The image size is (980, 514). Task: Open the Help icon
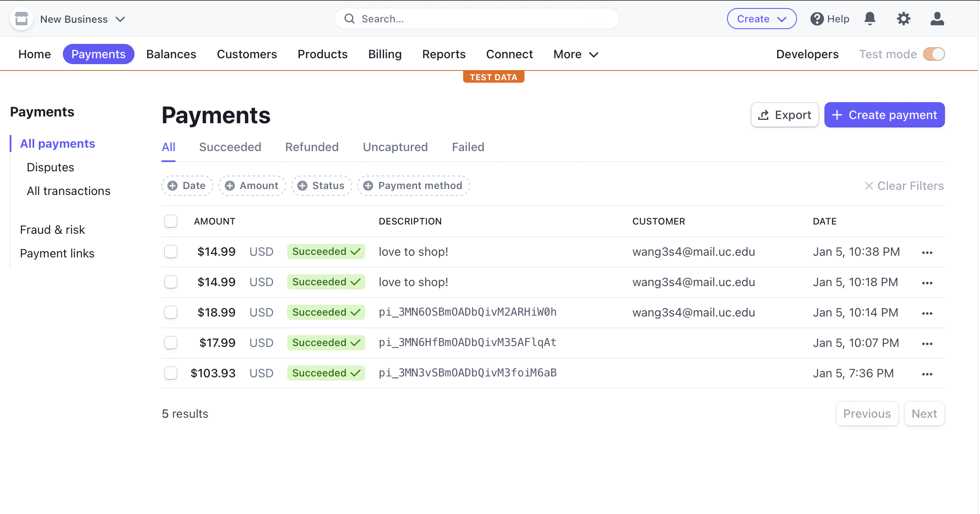tap(817, 19)
